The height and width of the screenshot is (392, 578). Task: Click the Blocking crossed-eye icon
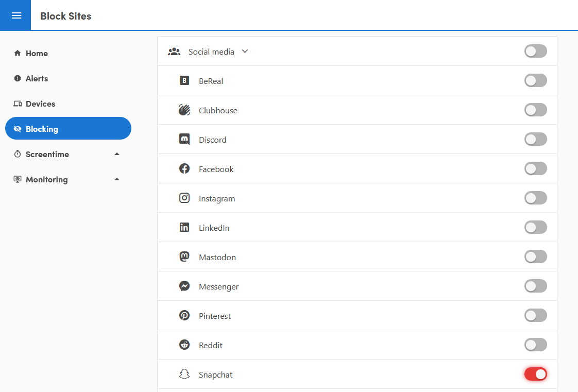click(x=18, y=129)
